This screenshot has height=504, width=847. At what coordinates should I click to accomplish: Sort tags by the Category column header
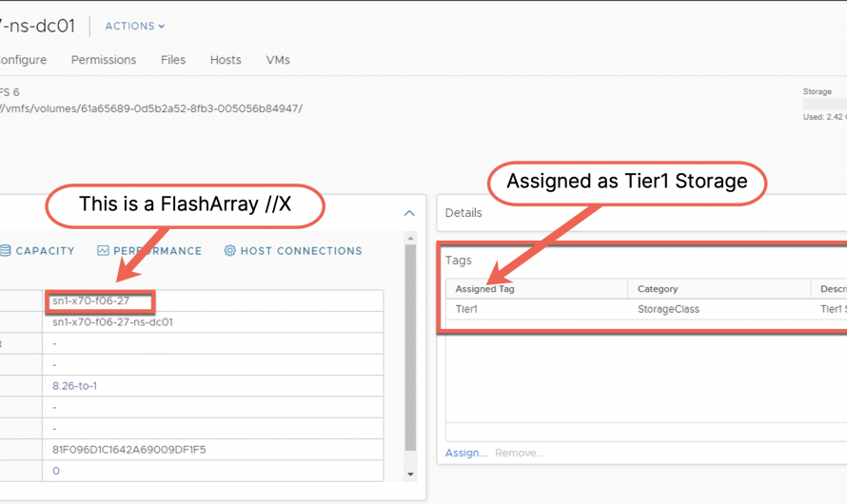(658, 289)
